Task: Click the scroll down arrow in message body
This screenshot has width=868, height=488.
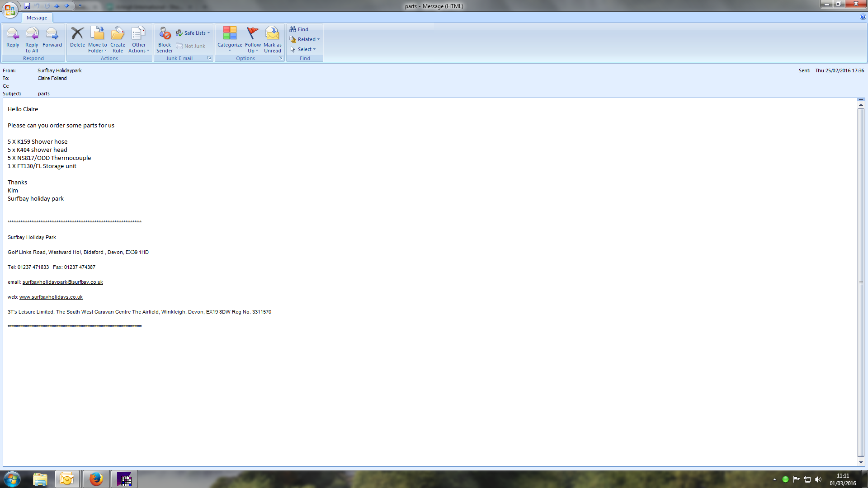Action: (861, 462)
